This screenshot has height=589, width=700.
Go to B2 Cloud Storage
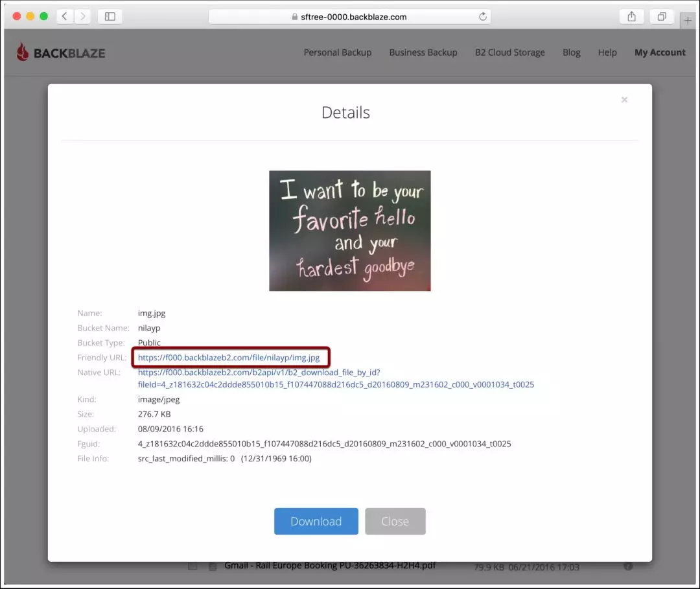(x=510, y=52)
